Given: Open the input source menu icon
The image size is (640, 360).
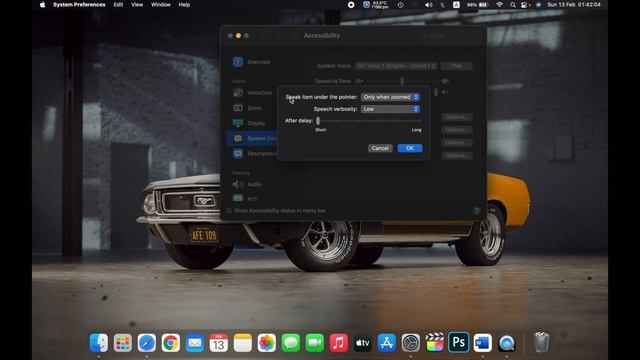Looking at the screenshot, I should [456, 5].
